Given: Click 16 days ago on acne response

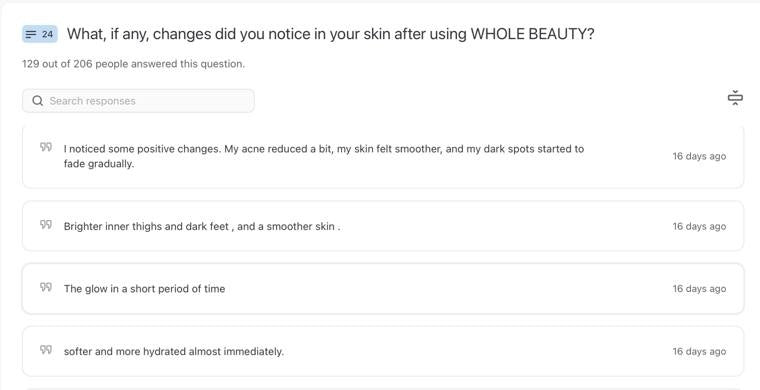Looking at the screenshot, I should (699, 156).
